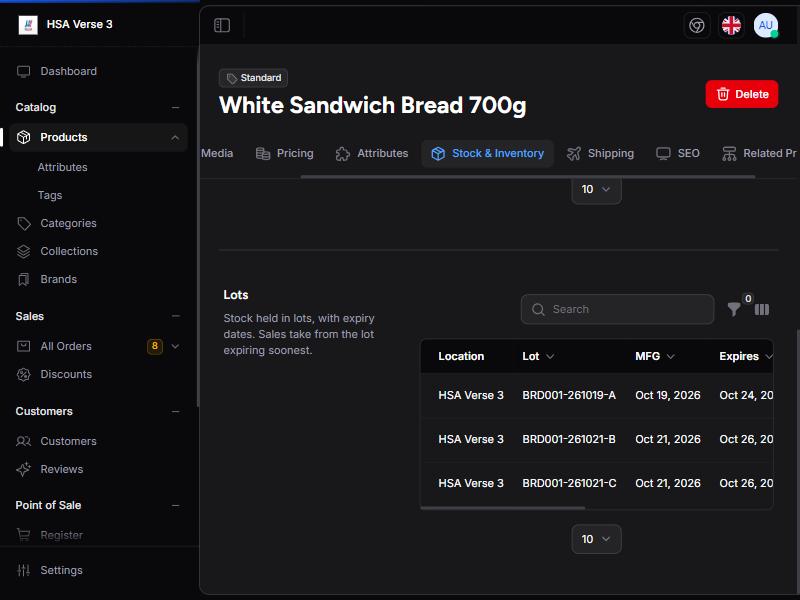Open the SEO tab
Image resolution: width=800 pixels, height=600 pixels.
click(x=678, y=154)
